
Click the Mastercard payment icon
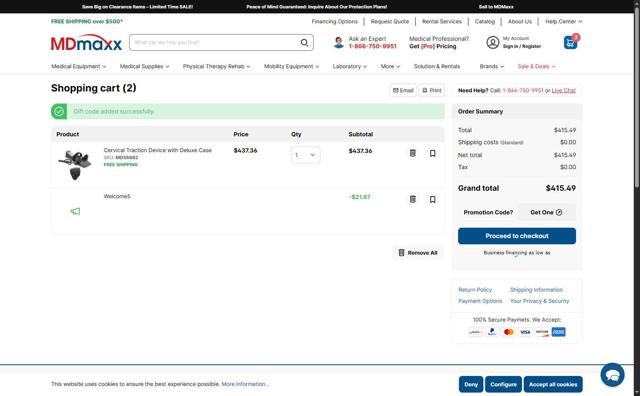[x=509, y=332]
